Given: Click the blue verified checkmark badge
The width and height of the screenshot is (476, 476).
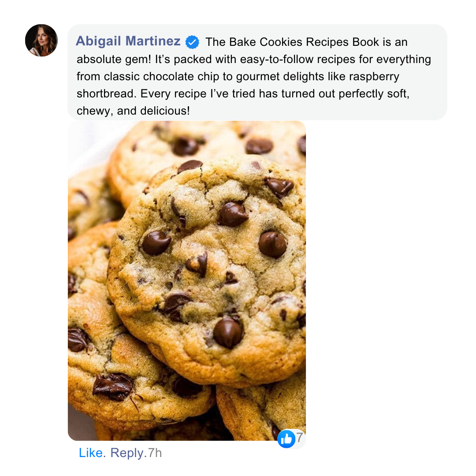Looking at the screenshot, I should pos(192,42).
